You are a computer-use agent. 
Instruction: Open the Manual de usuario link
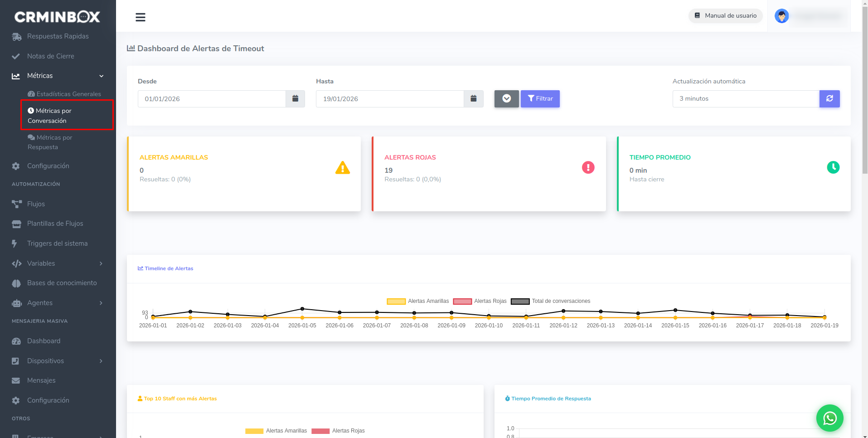pos(725,16)
